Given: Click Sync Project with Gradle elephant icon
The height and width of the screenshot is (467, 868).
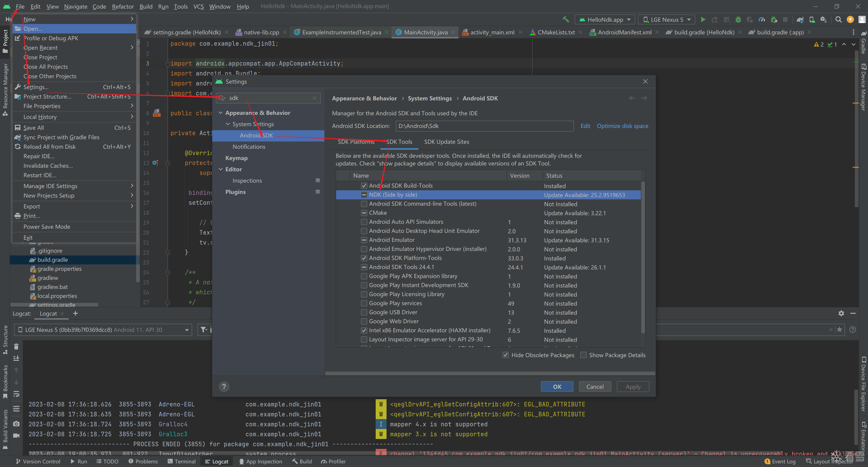Looking at the screenshot, I should [800, 19].
